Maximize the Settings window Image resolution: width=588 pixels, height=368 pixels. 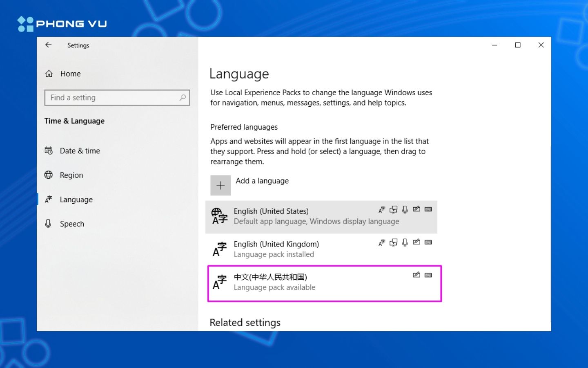pyautogui.click(x=518, y=45)
